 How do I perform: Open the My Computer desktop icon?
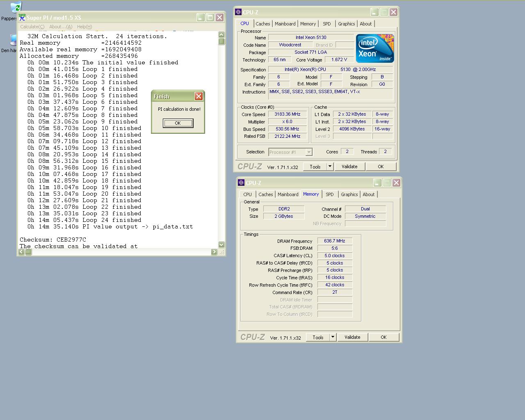point(13,40)
